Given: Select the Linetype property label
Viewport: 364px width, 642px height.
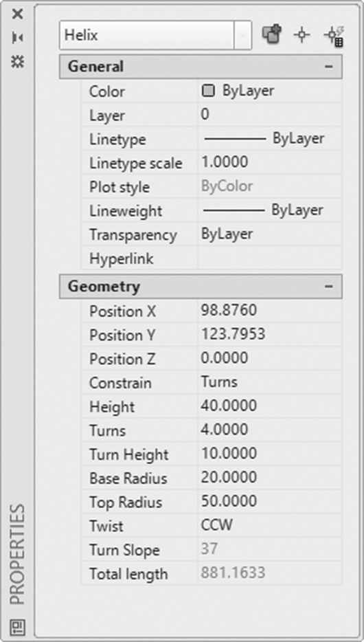Looking at the screenshot, I should point(118,140).
